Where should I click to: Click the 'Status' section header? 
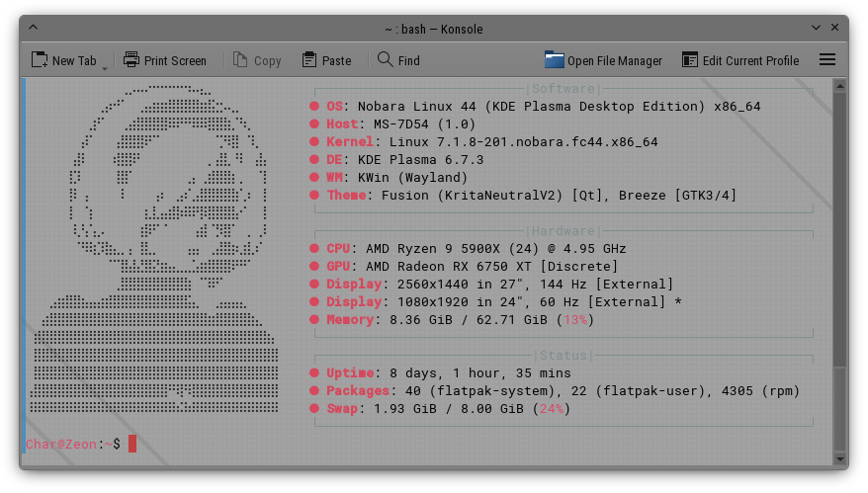(x=563, y=356)
